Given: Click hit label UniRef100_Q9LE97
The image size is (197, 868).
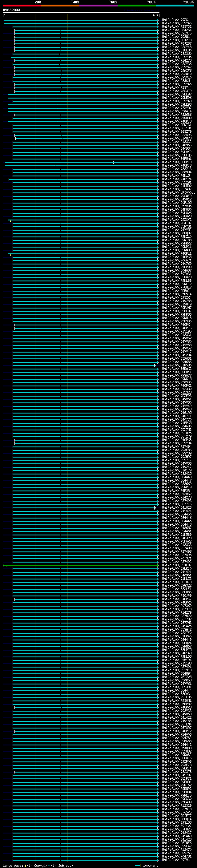Looking at the screenshot, I should click(x=177, y=94).
